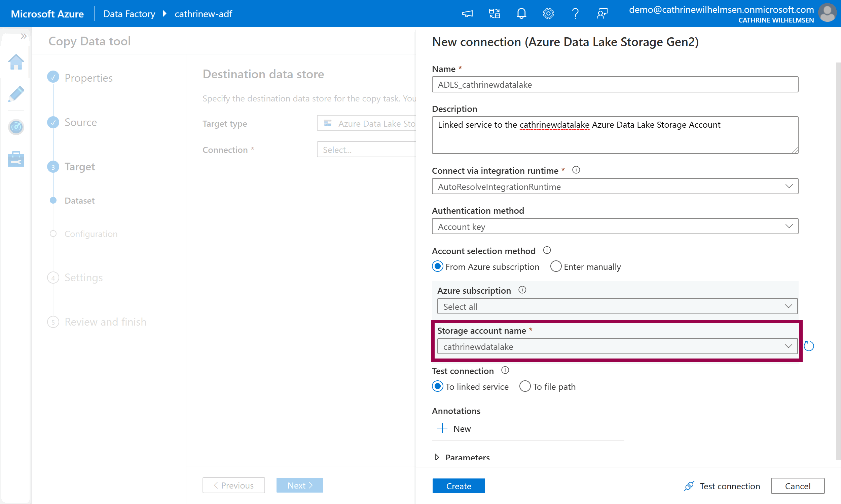
Task: Click into the Name input field
Action: 615,85
